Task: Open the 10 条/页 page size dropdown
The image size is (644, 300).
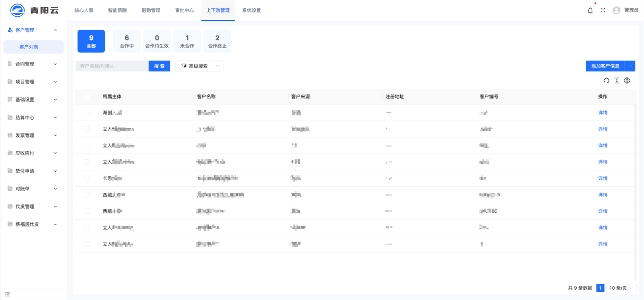Action: pyautogui.click(x=621, y=288)
